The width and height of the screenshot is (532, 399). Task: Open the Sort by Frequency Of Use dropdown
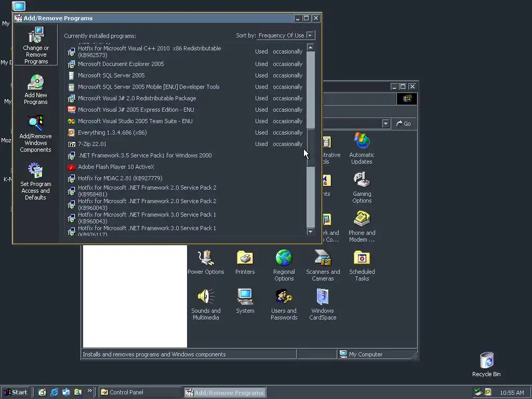pyautogui.click(x=310, y=35)
